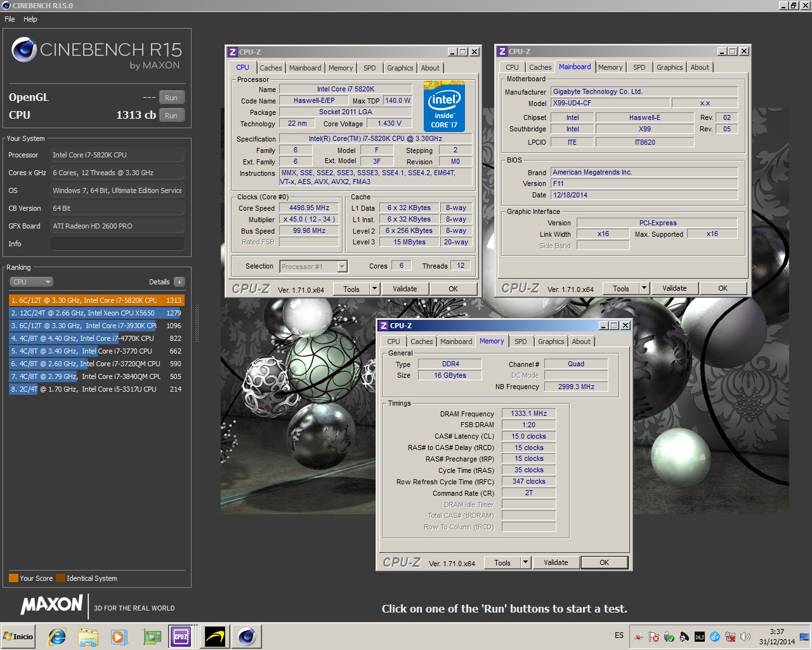Click Validate in the CPU tab window
This screenshot has width=812, height=650.
(405, 289)
